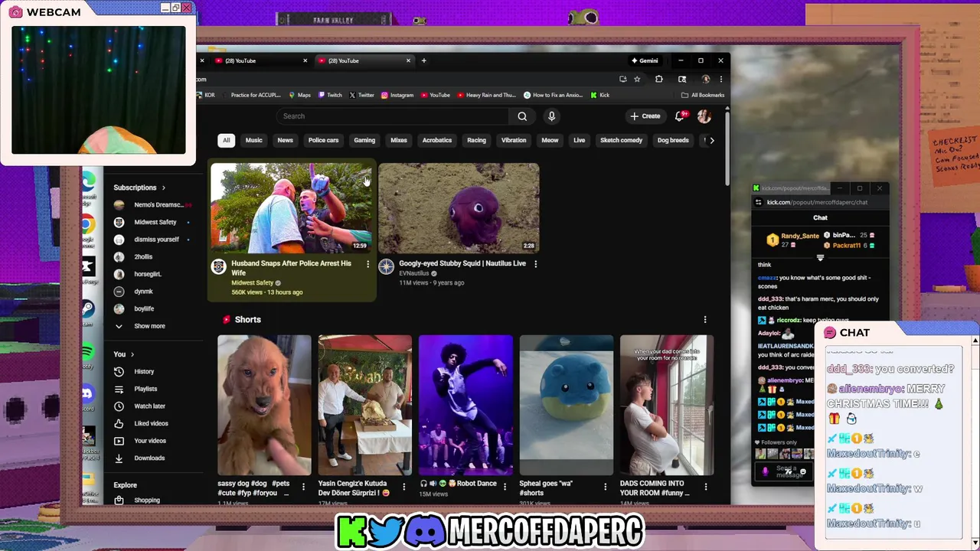This screenshot has width=980, height=551.
Task: Select the Gaming filter chip
Action: click(364, 140)
